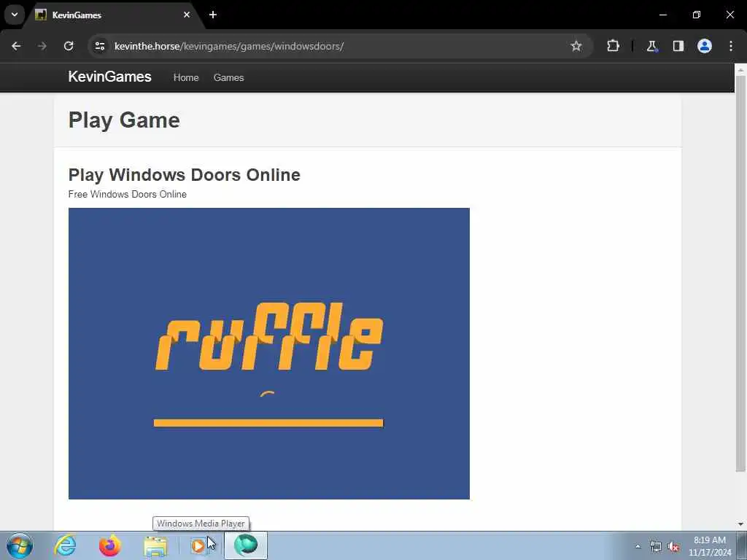Open the taskbar clock and date
The width and height of the screenshot is (747, 560).
[x=710, y=546]
